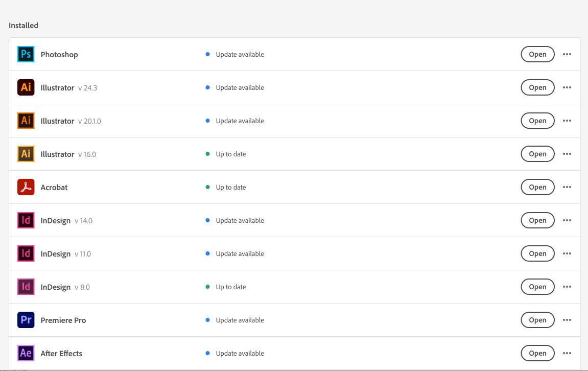Open more actions menu for Acrobat
Screen dimensions: 588x371
click(567, 187)
